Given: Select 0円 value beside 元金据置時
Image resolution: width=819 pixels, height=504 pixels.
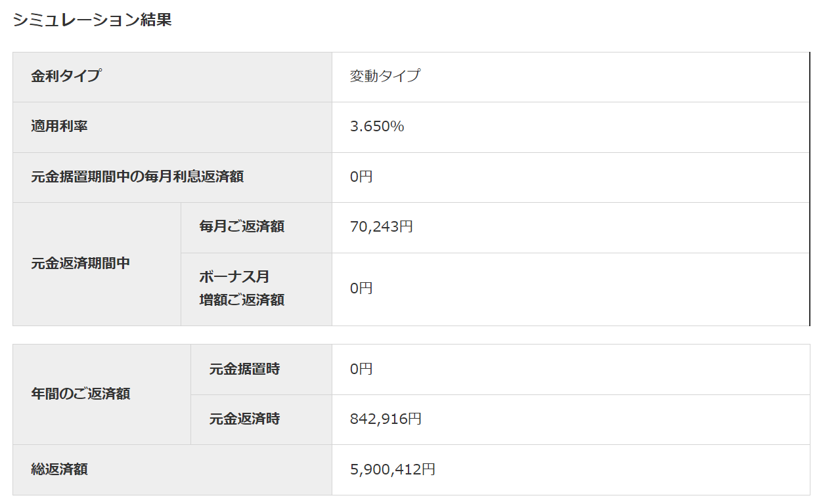Looking at the screenshot, I should (x=361, y=369).
